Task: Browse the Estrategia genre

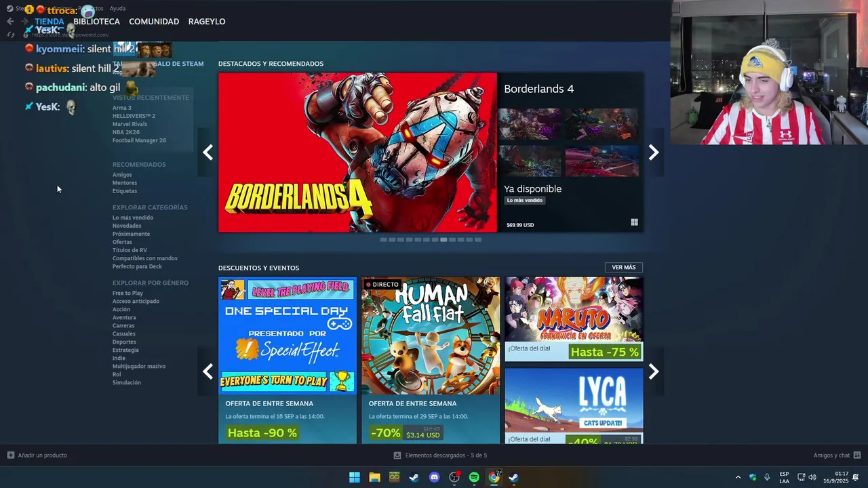Action: tap(125, 350)
